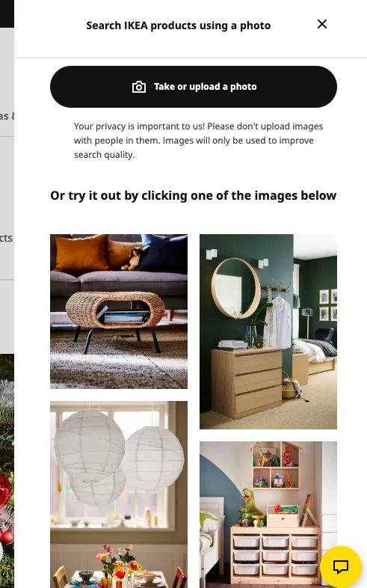Click the flower vases below paper lamps
This screenshot has height=588, width=367.
[x=120, y=566]
